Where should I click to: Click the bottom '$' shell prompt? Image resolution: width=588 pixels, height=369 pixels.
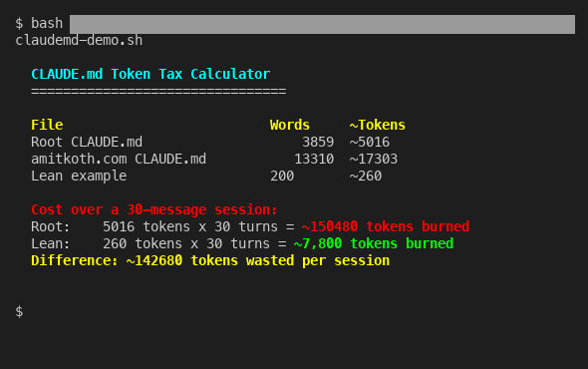19,311
